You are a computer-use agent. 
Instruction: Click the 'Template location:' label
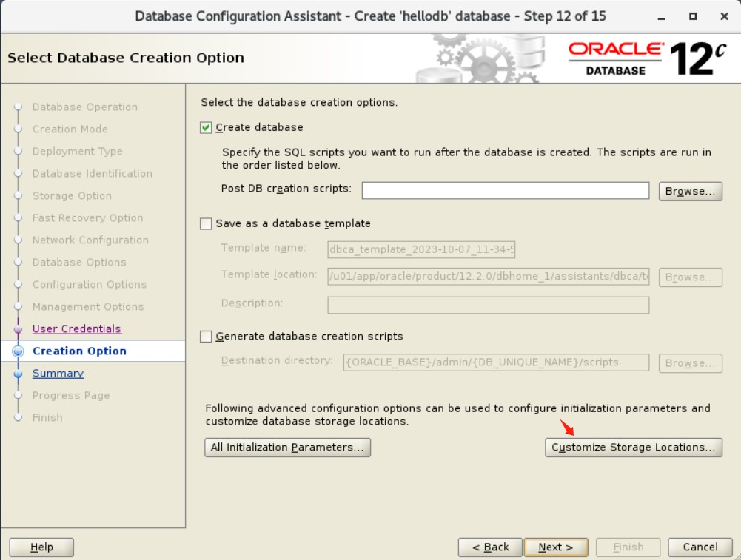269,274
